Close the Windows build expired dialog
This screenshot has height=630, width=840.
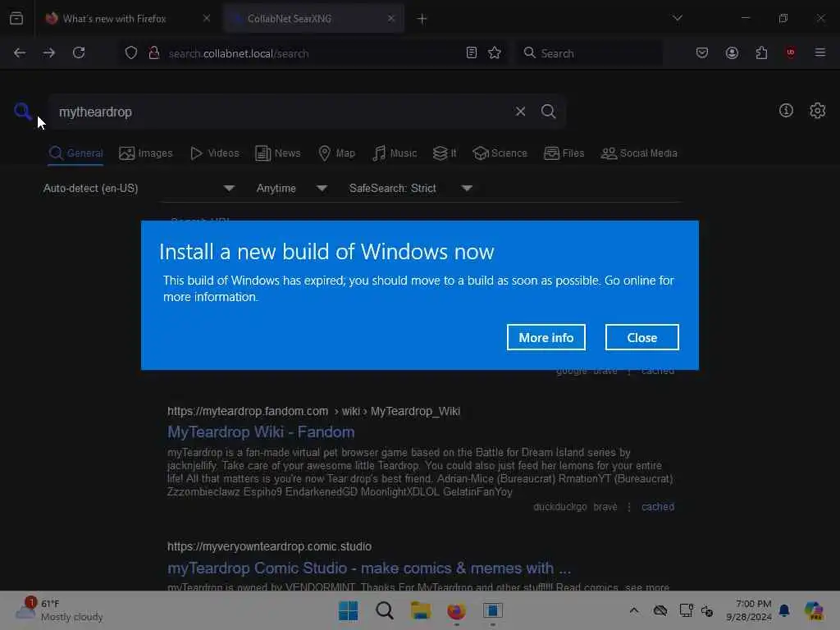coord(641,337)
